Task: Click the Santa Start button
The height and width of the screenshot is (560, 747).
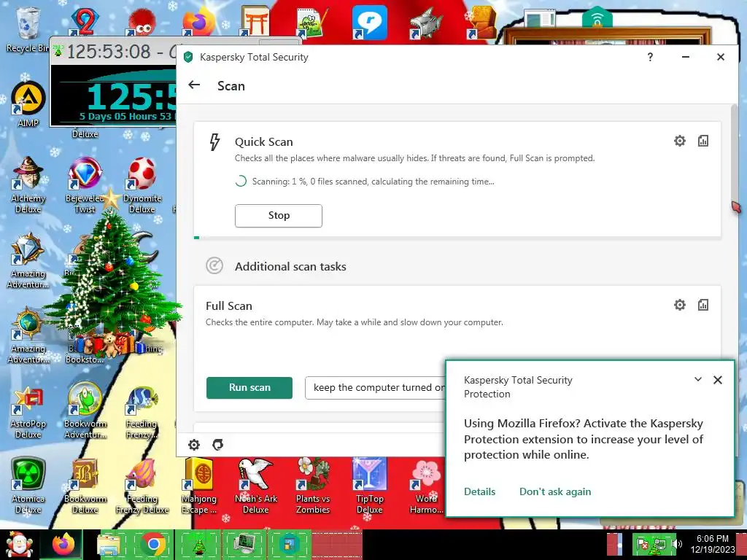Action: pos(19,544)
